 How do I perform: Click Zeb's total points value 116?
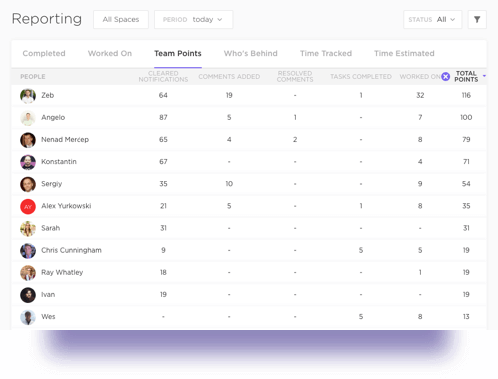[x=466, y=95]
